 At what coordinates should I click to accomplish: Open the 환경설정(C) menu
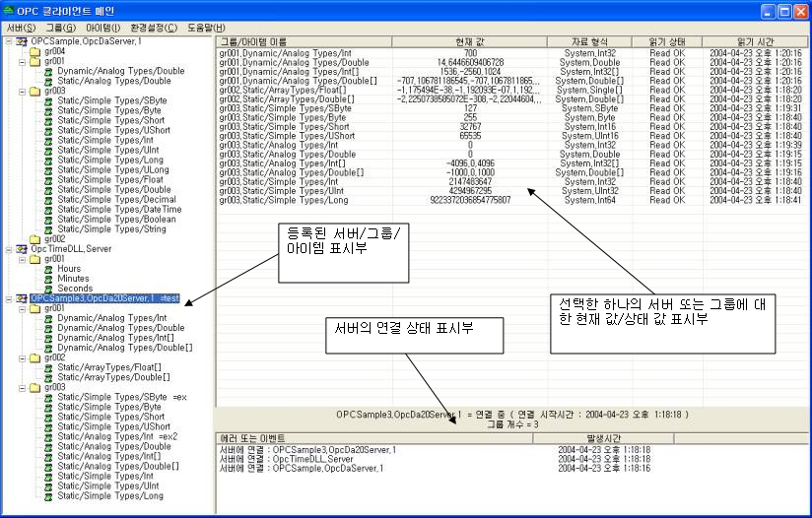click(154, 28)
